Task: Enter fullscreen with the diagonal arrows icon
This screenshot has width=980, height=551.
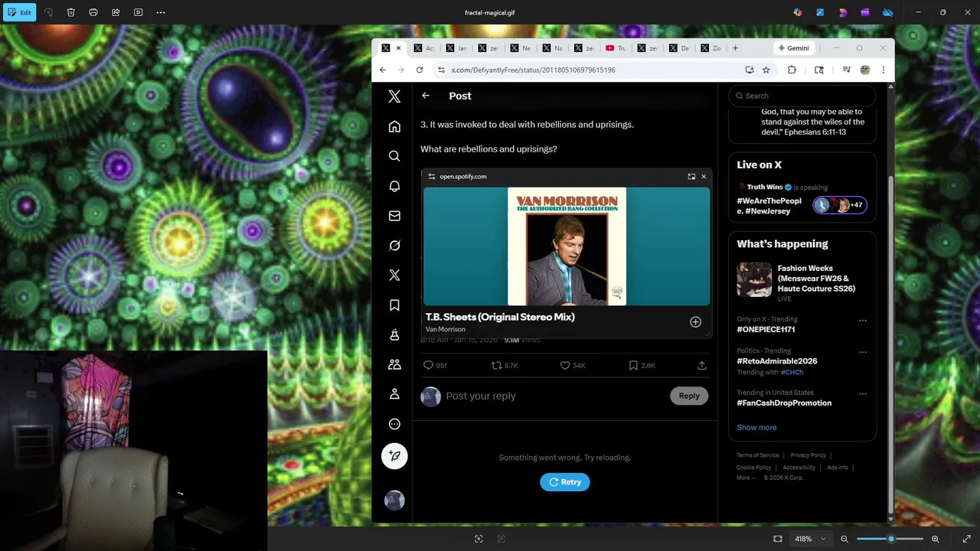Action: (966, 539)
